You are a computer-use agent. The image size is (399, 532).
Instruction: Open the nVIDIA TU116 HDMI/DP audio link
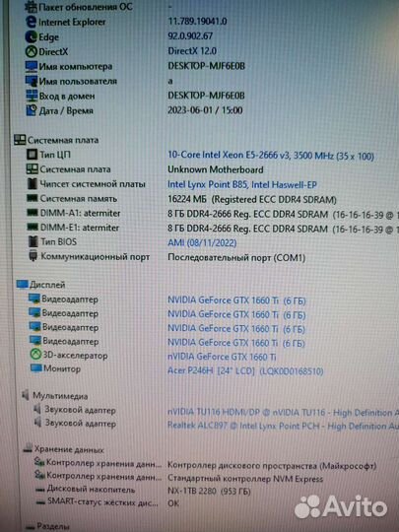[284, 413]
